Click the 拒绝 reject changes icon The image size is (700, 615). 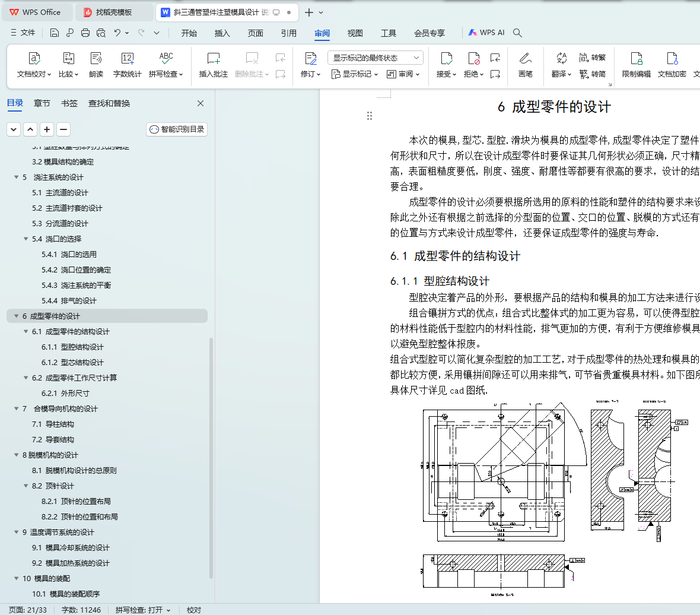473,65
